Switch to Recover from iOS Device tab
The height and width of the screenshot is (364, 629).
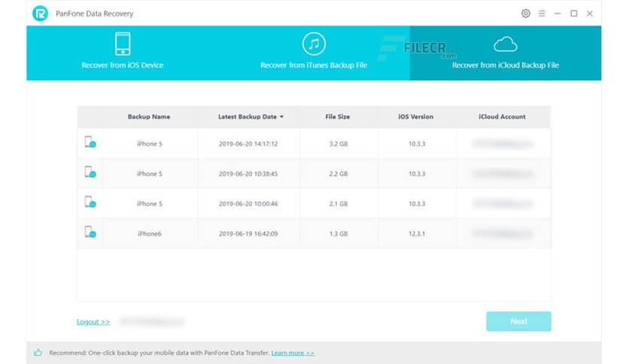(123, 53)
